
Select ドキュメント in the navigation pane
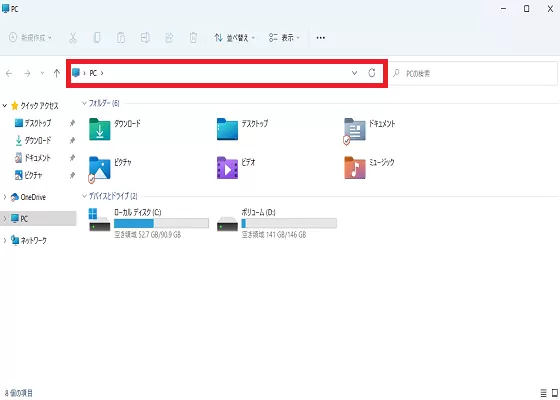(x=33, y=158)
